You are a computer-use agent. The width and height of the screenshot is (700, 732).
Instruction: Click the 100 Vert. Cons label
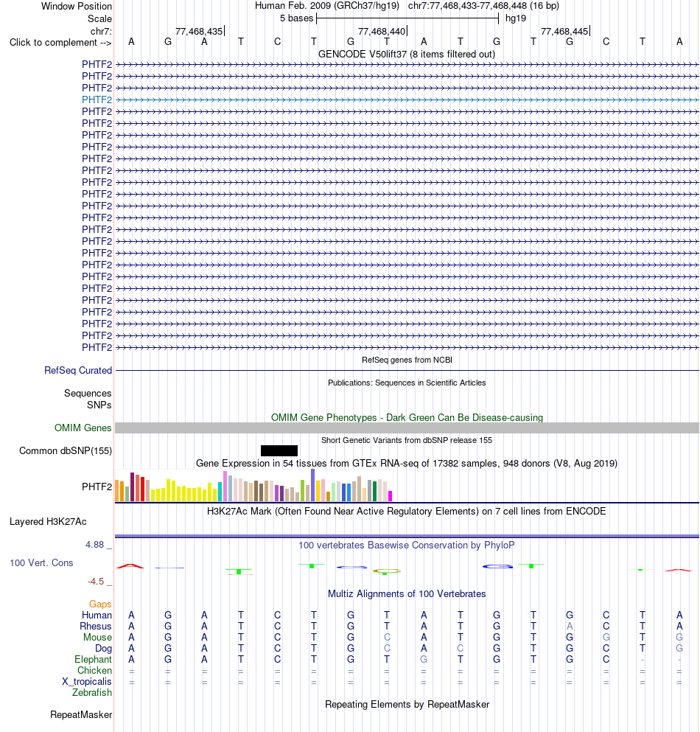(x=41, y=562)
